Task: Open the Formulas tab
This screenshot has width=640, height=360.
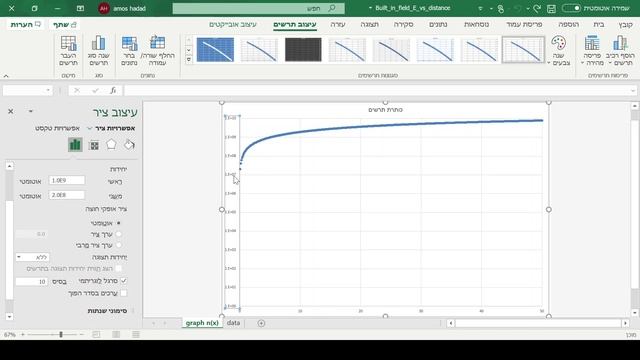Action: coord(476,24)
